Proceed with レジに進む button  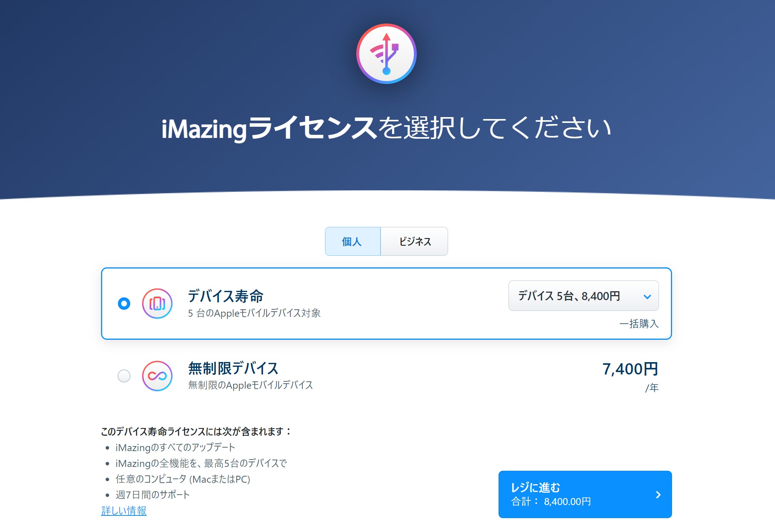(x=585, y=494)
